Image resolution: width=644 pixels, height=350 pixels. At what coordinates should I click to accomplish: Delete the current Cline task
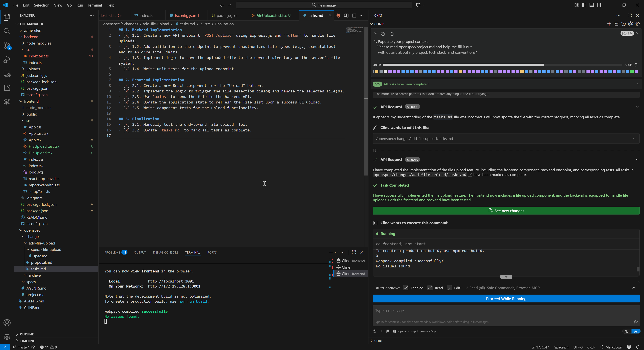point(392,34)
